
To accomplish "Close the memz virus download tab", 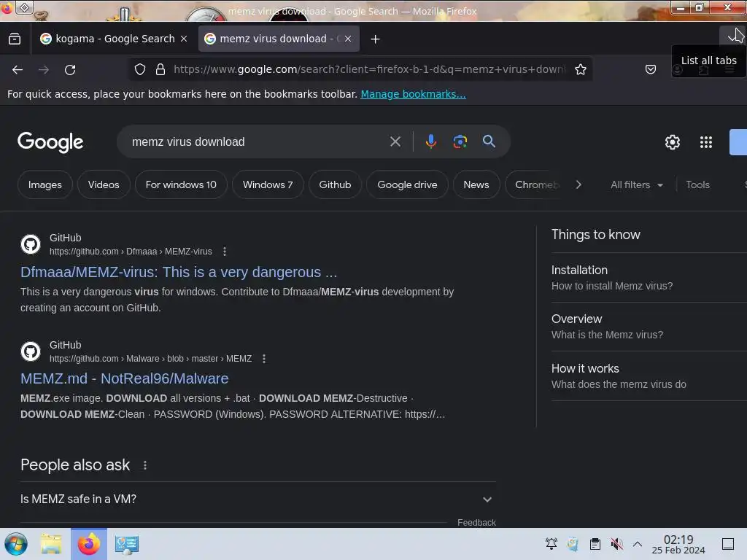I will pos(348,39).
